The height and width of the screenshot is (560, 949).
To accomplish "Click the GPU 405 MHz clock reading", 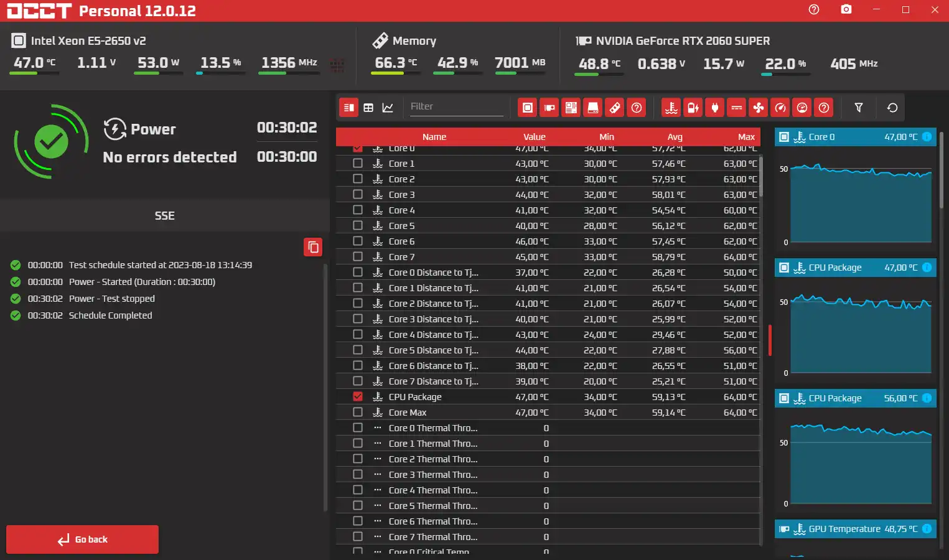I will (854, 63).
